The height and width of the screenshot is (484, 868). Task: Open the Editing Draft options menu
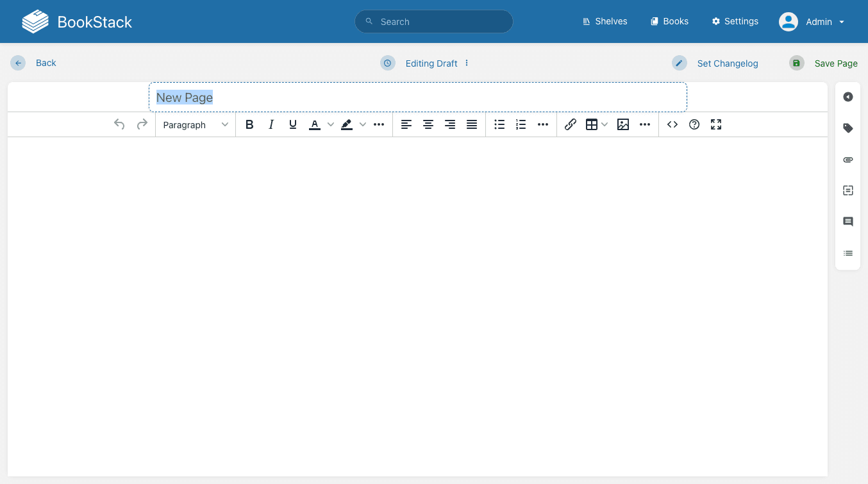[467, 63]
